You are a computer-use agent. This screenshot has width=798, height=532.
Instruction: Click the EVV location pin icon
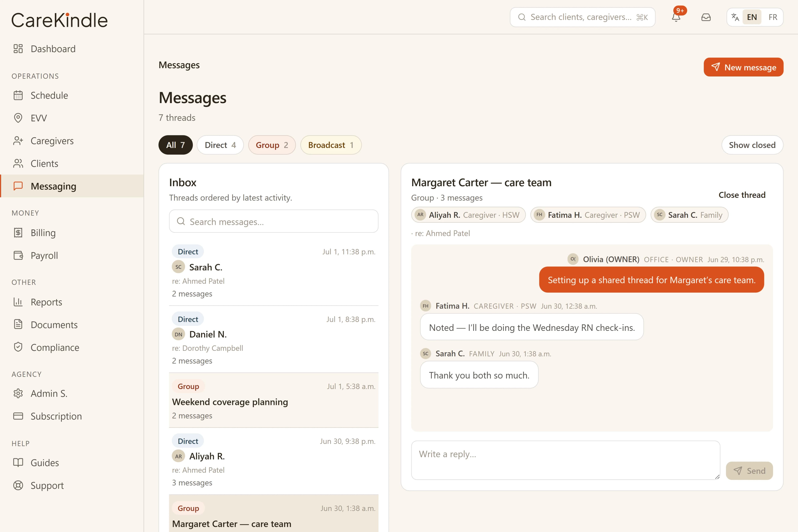(x=18, y=118)
